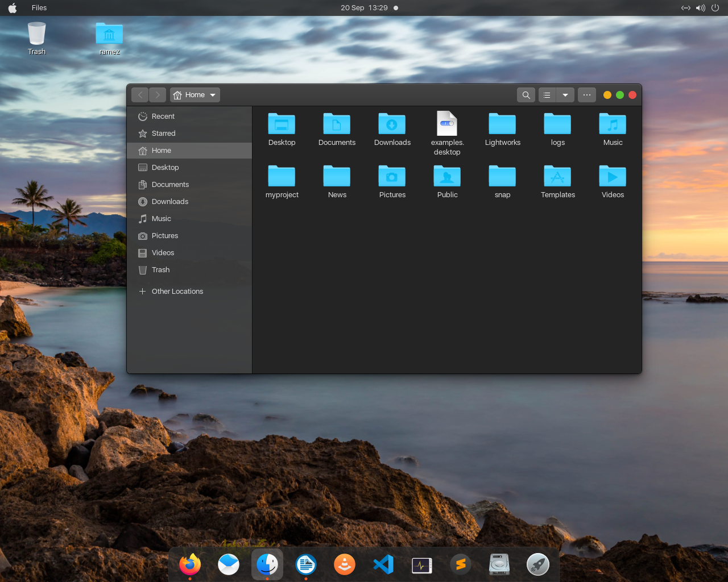
Task: Open the view options dropdown arrow
Action: [x=565, y=95]
